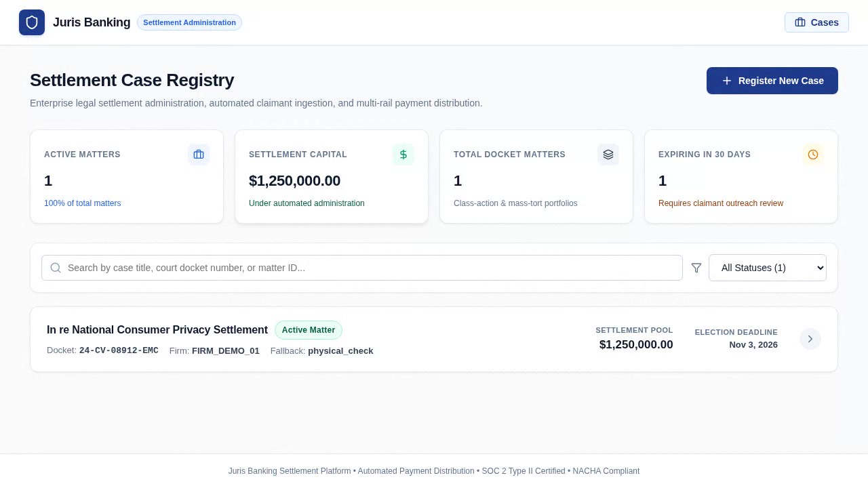The height and width of the screenshot is (488, 868).
Task: Click the firm ID FIRM_DEMO_01
Action: click(x=226, y=350)
